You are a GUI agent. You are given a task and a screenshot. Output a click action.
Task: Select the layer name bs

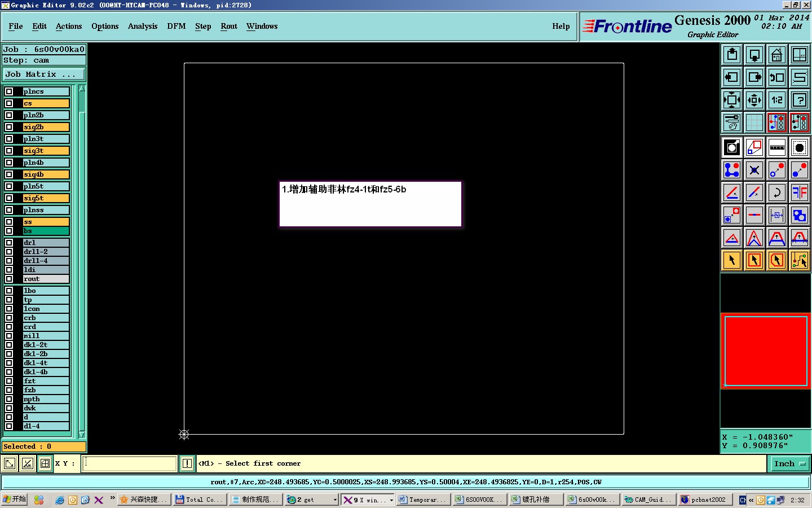[46, 231]
